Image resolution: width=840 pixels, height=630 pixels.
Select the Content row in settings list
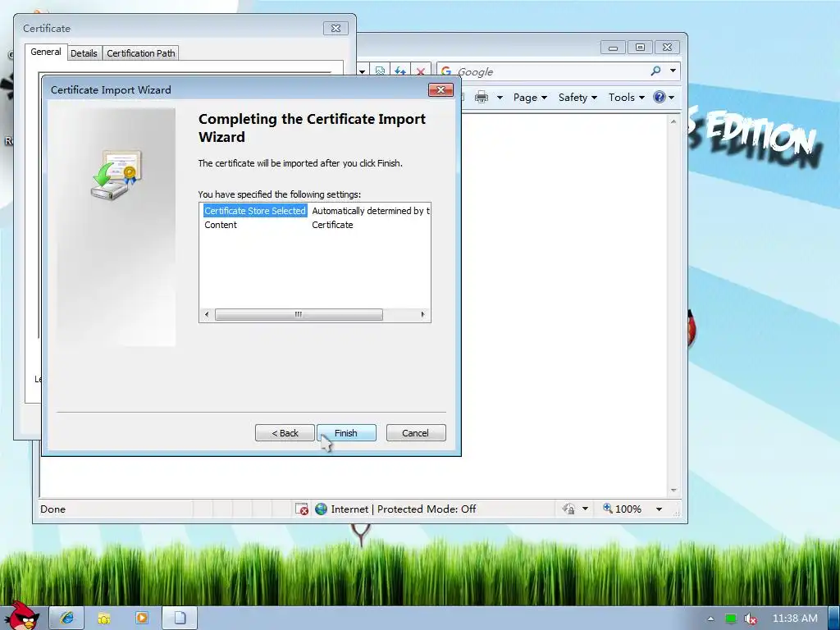point(221,225)
